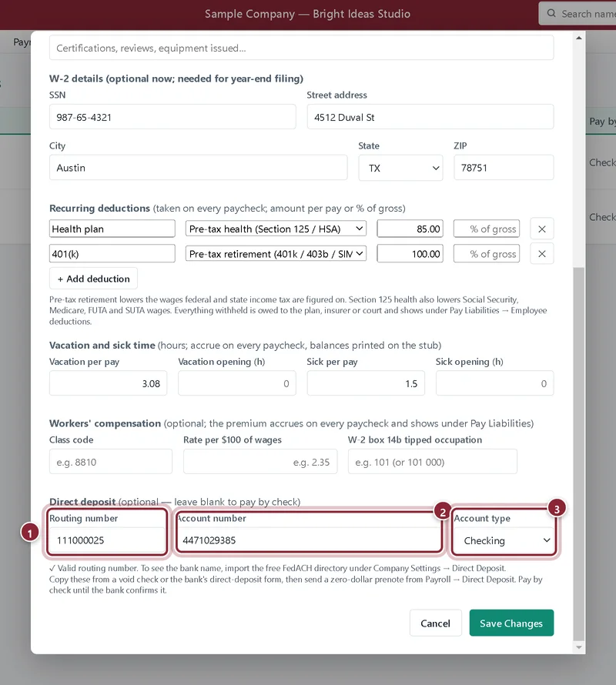Click Save Changes button
The width and height of the screenshot is (616, 685).
511,623
